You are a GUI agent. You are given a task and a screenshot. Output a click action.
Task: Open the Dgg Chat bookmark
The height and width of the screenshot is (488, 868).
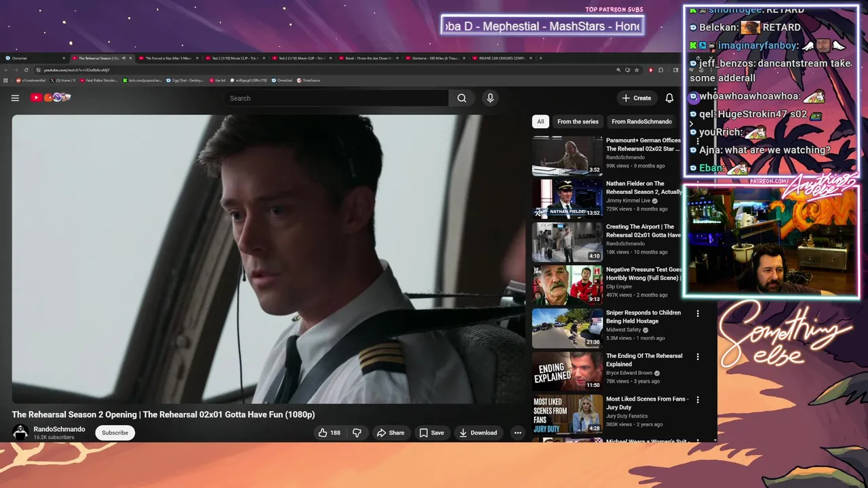184,80
